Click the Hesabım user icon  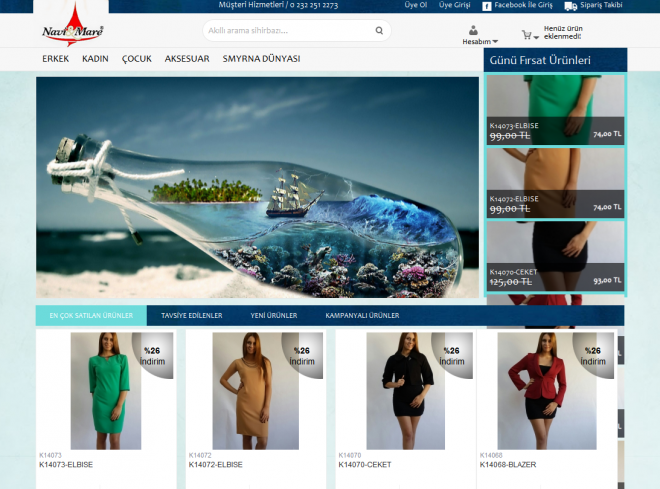pos(473,30)
